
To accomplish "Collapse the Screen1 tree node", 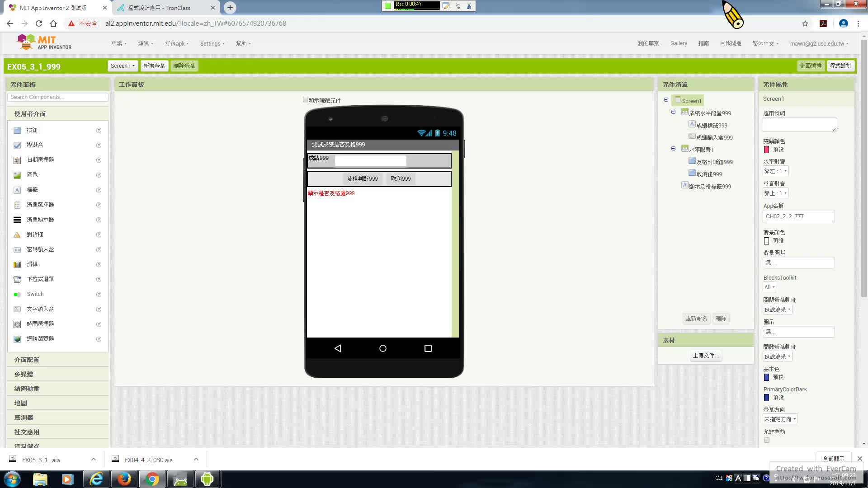I will [666, 100].
